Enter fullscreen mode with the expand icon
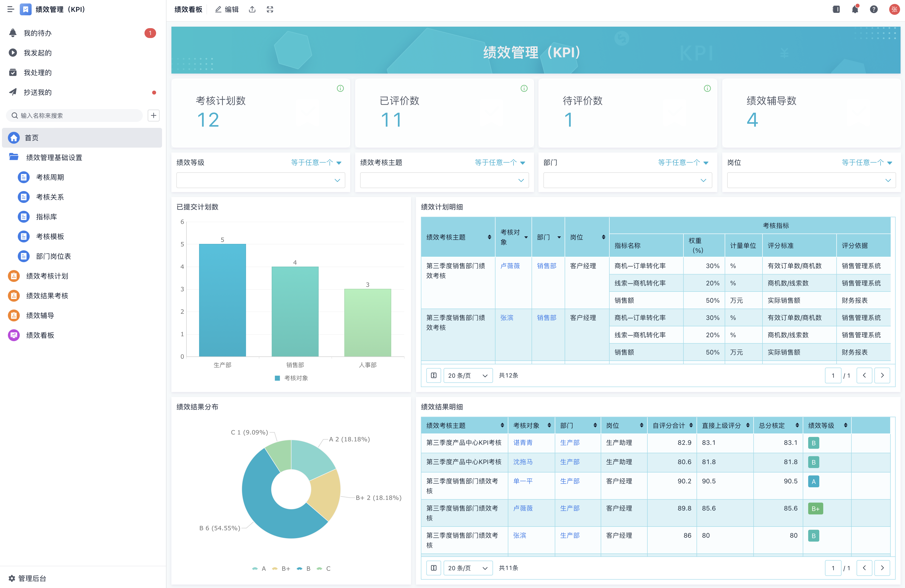The image size is (905, 588). [270, 9]
